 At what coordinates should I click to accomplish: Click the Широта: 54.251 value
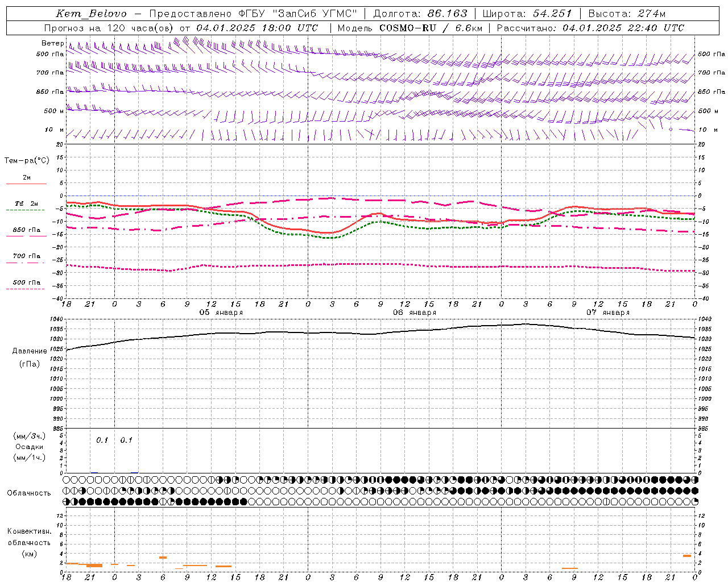coord(527,14)
